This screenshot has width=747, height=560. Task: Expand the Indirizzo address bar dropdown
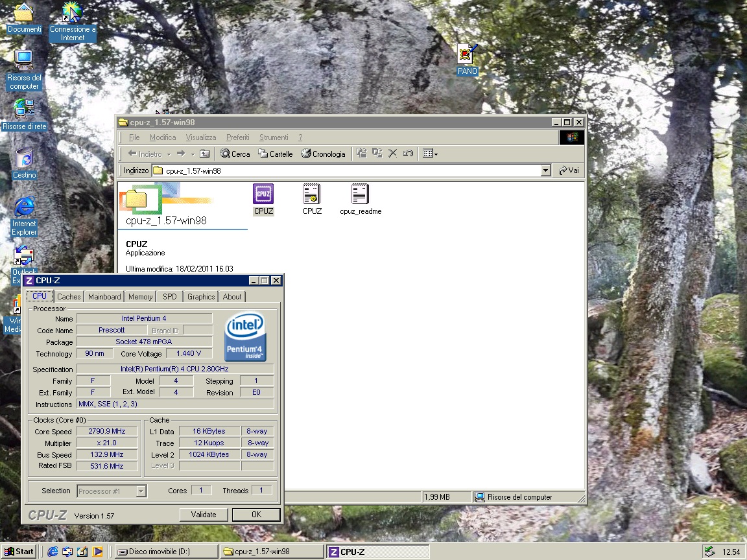[546, 170]
